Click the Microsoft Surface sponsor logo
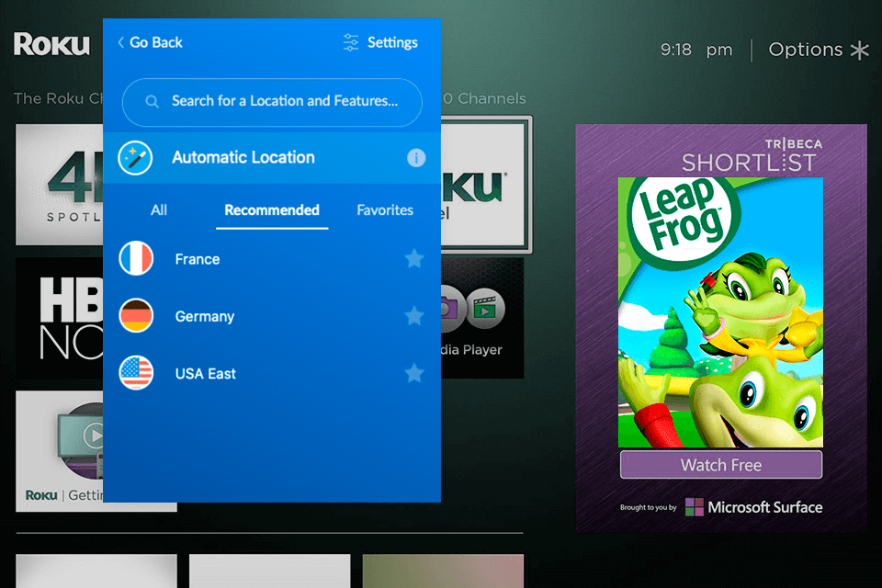The image size is (882, 588). 753,507
